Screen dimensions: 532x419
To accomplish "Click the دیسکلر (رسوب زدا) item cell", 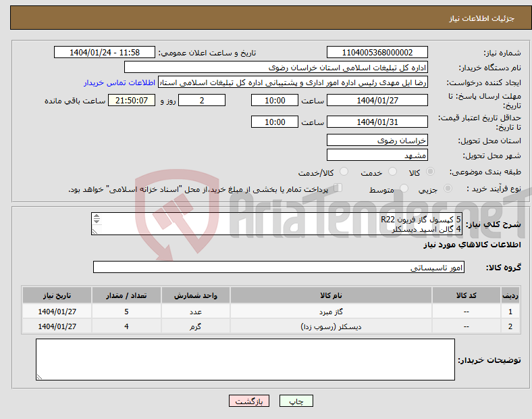I will coord(331,326).
